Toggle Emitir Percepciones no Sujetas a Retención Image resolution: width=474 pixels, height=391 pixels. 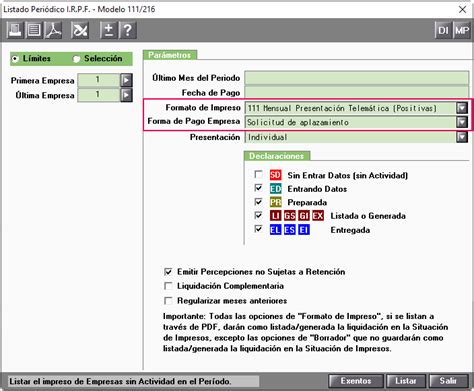pos(168,272)
